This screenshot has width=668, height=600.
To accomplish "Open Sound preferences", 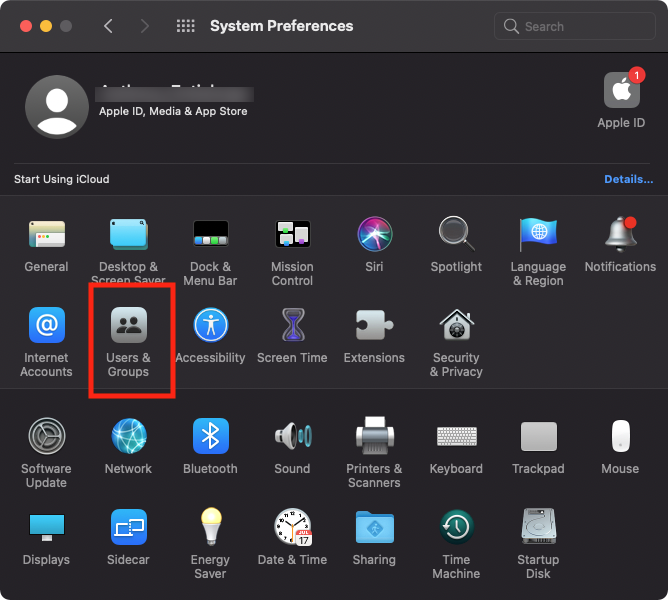I will [x=293, y=436].
